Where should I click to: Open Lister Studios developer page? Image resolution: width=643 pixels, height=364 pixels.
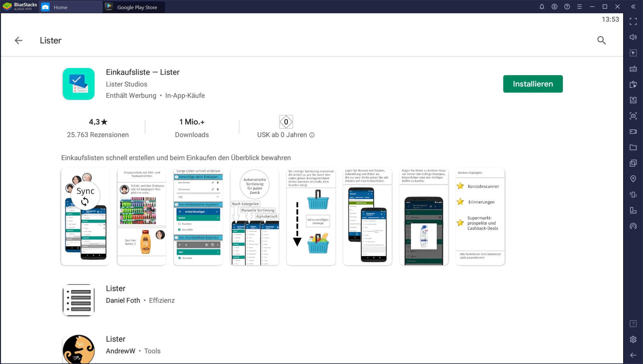tap(127, 84)
